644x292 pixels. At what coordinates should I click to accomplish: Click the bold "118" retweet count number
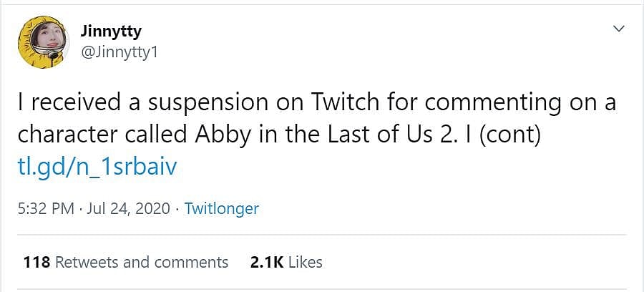36,262
